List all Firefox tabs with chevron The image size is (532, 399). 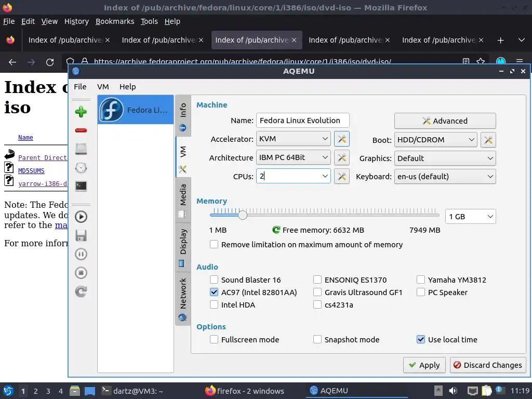(x=522, y=40)
